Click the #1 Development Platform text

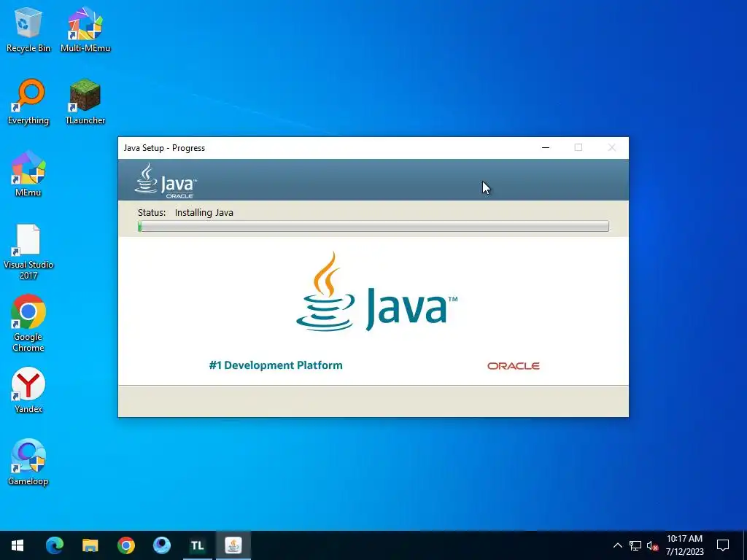click(x=275, y=365)
